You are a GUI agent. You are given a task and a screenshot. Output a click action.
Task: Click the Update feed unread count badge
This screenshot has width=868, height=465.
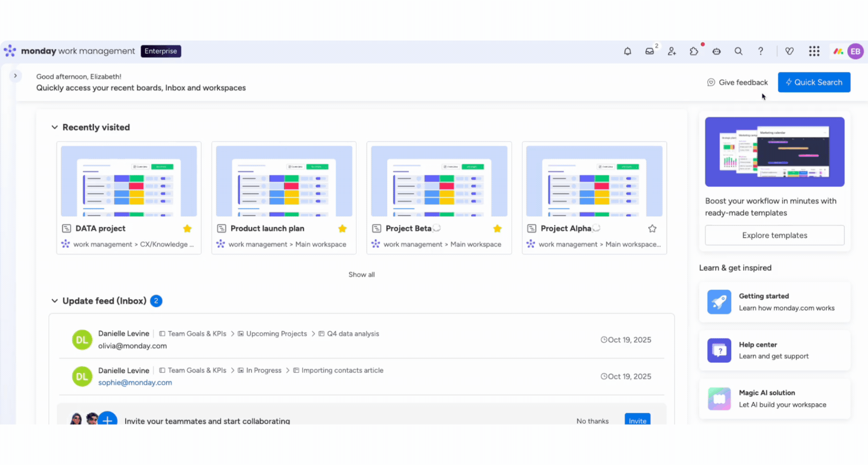pyautogui.click(x=156, y=301)
